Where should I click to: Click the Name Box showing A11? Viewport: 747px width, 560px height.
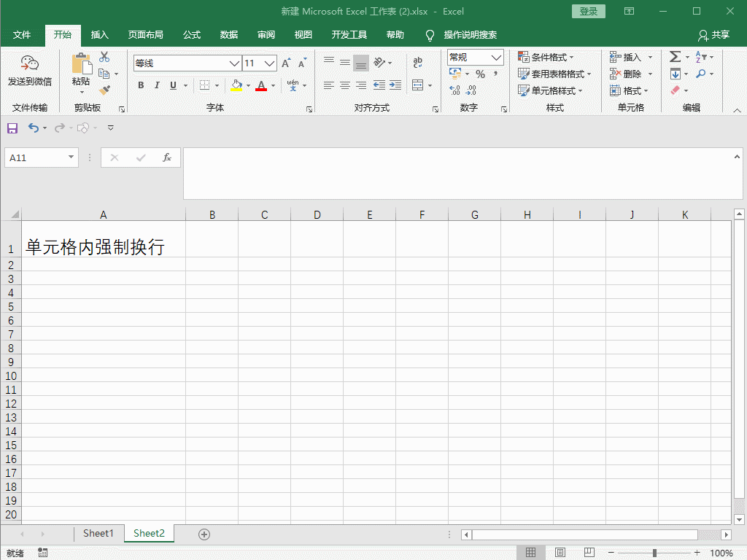click(x=42, y=157)
